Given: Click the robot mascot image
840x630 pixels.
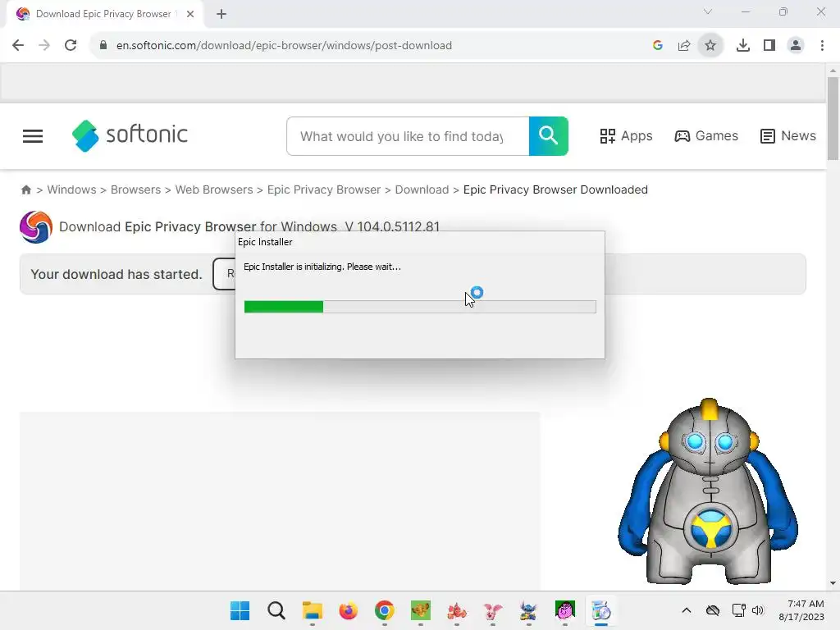Looking at the screenshot, I should (x=708, y=492).
